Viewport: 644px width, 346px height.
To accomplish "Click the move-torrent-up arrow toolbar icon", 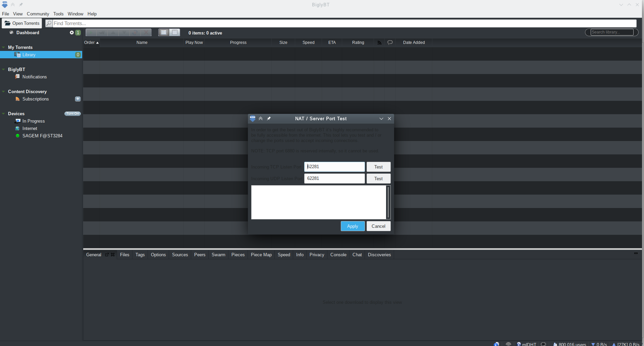I will [x=113, y=32].
